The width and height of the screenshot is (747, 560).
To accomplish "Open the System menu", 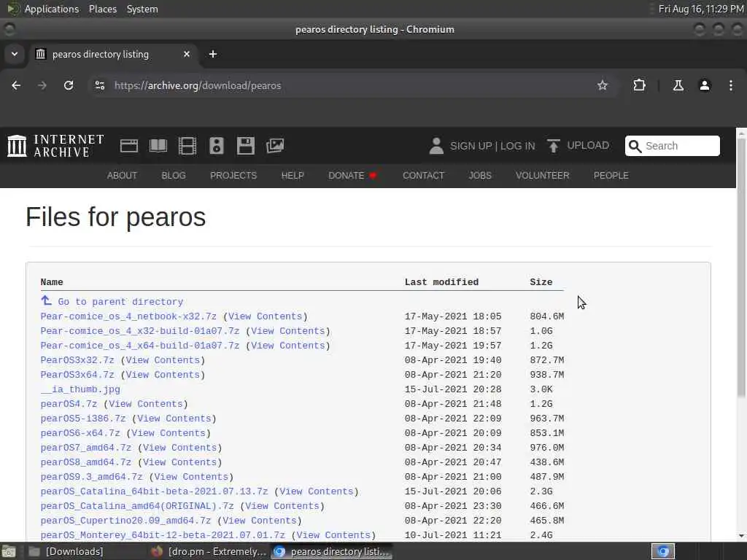I will coord(142,9).
